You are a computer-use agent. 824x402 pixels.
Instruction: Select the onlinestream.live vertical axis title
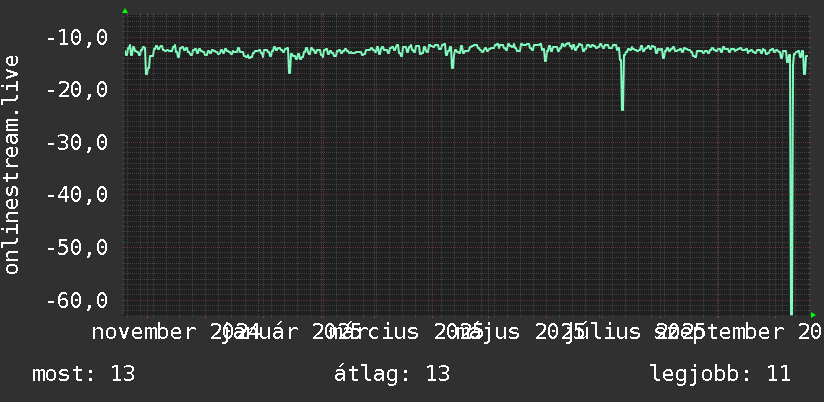click(x=12, y=164)
